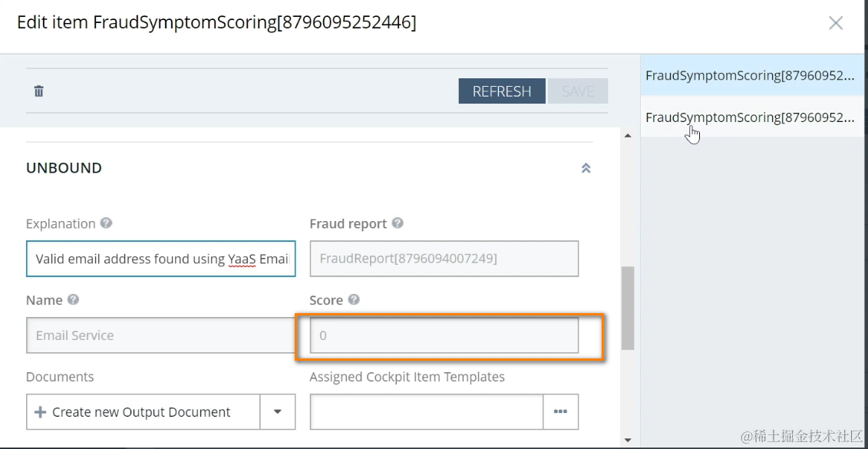
Task: Click the scrollbar up arrow
Action: click(x=628, y=136)
